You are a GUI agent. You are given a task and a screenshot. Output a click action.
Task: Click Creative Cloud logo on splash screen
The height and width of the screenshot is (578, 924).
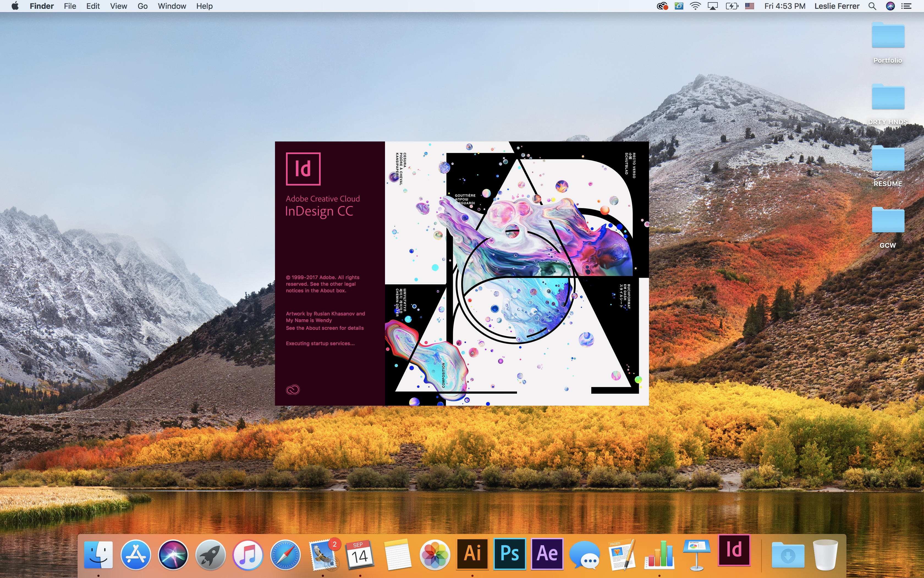(x=293, y=389)
